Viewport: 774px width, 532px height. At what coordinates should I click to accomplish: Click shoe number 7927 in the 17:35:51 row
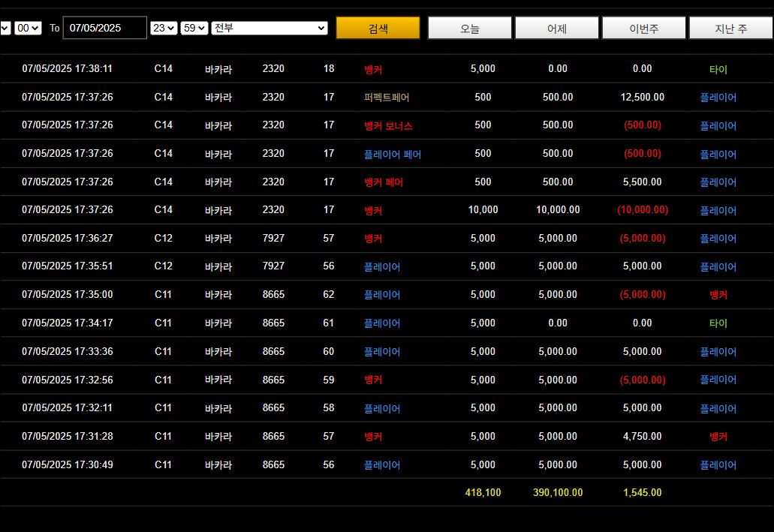[273, 266]
